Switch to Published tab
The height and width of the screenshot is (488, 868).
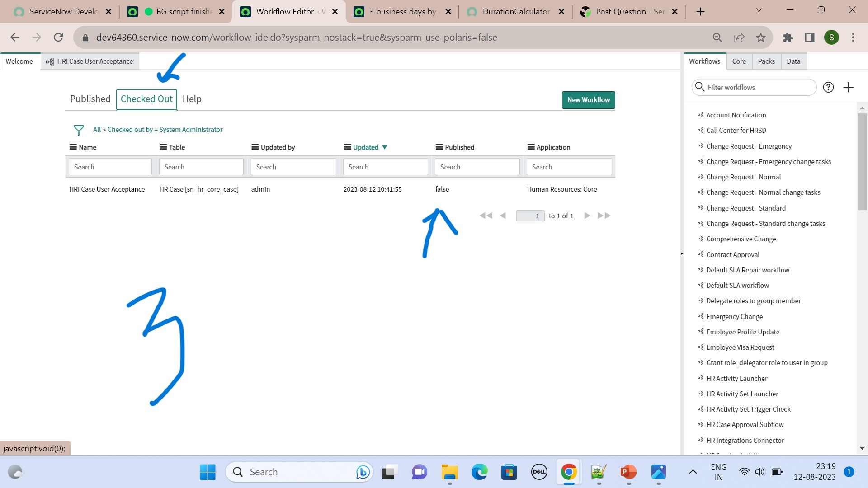click(90, 99)
